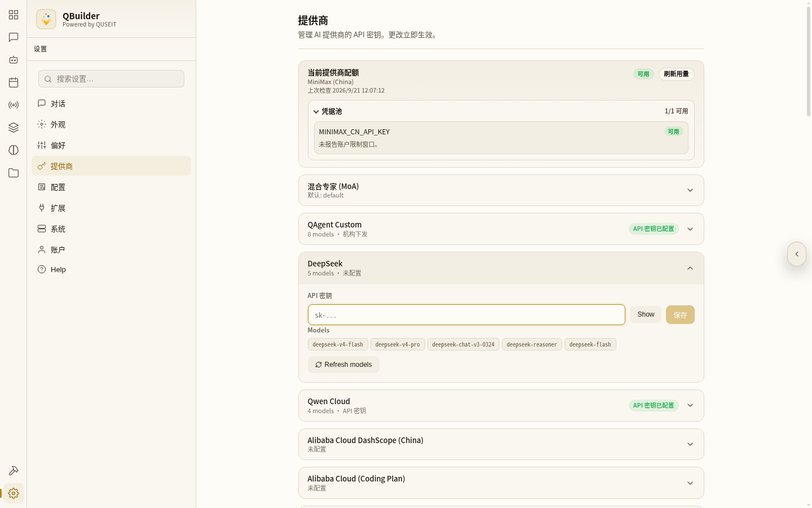Click the page vertical scrollbar

[x=808, y=61]
